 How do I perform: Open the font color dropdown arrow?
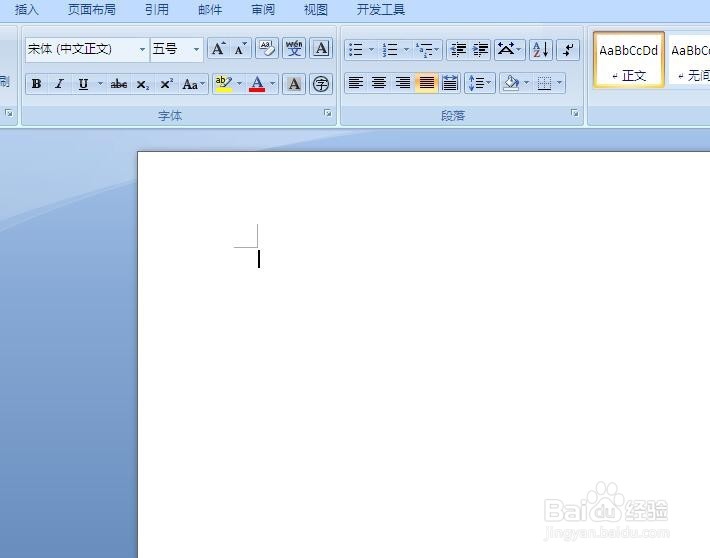click(x=273, y=84)
